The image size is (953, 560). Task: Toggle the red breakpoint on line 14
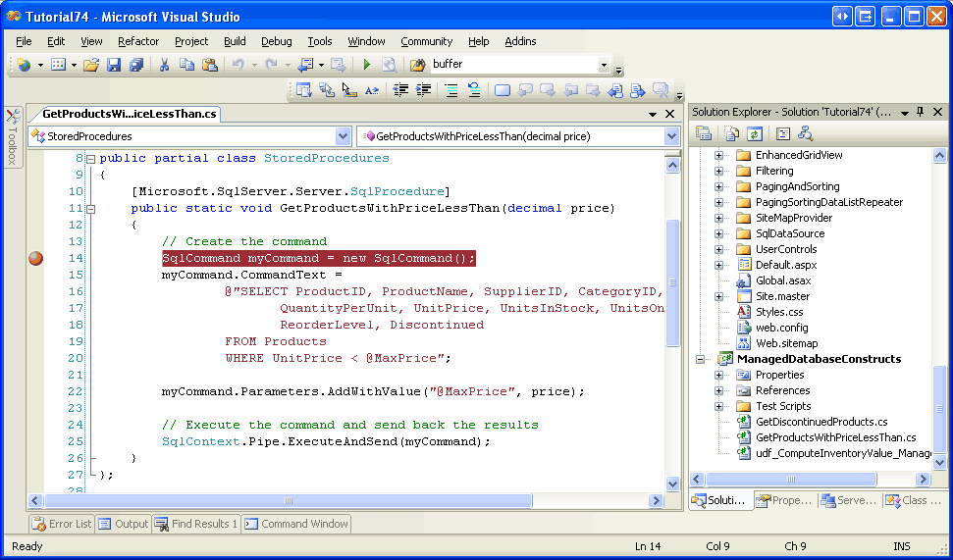(x=36, y=258)
